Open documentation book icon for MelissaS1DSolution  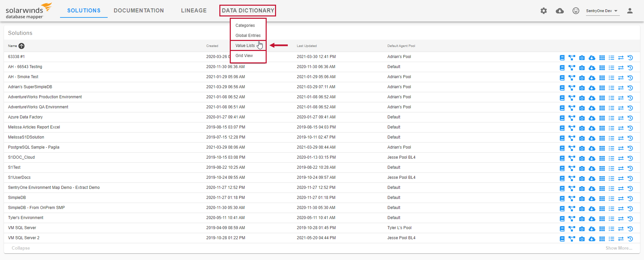(x=562, y=138)
